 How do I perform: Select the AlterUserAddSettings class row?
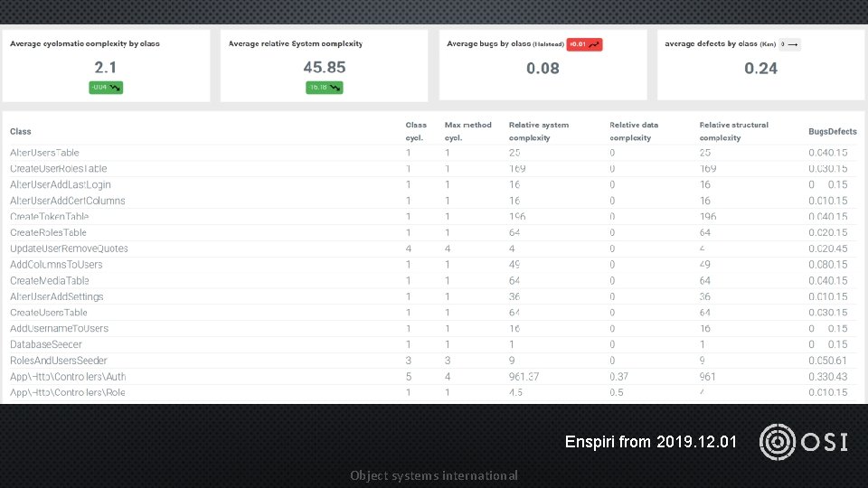433,296
